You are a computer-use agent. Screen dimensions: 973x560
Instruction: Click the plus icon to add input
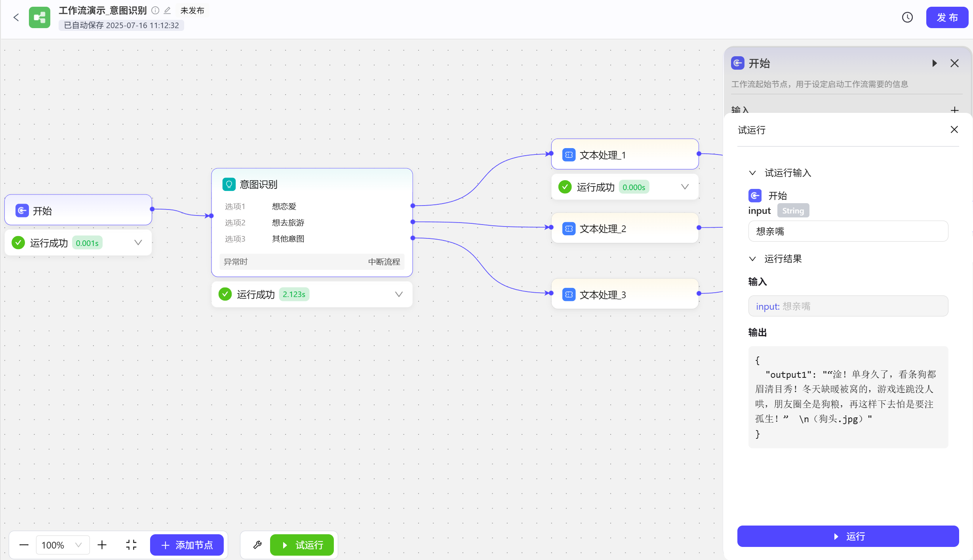tap(954, 110)
